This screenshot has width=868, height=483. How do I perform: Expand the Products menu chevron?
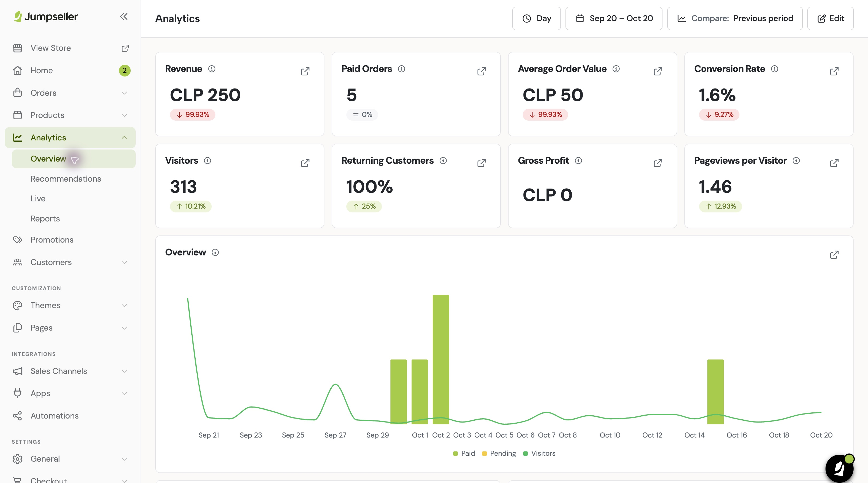pos(124,115)
